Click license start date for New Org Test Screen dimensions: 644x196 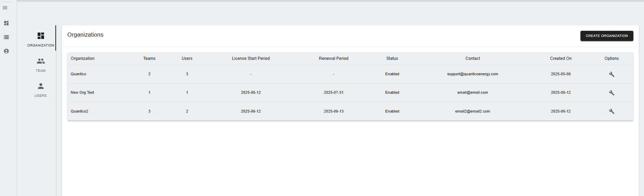[251, 92]
